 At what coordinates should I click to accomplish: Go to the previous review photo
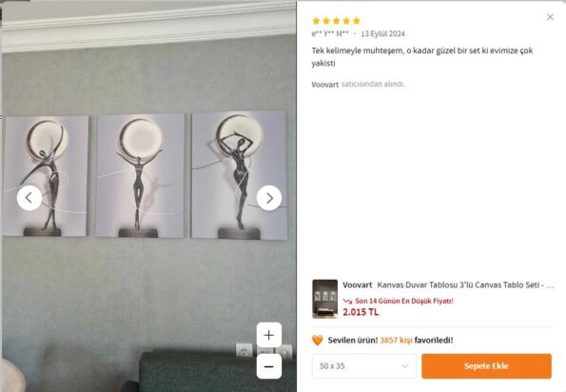click(x=29, y=198)
